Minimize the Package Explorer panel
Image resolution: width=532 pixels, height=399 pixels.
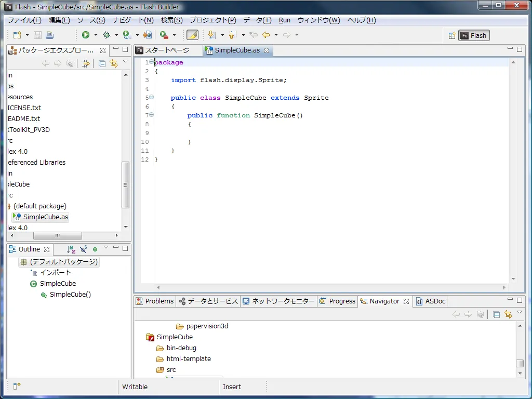pos(116,48)
